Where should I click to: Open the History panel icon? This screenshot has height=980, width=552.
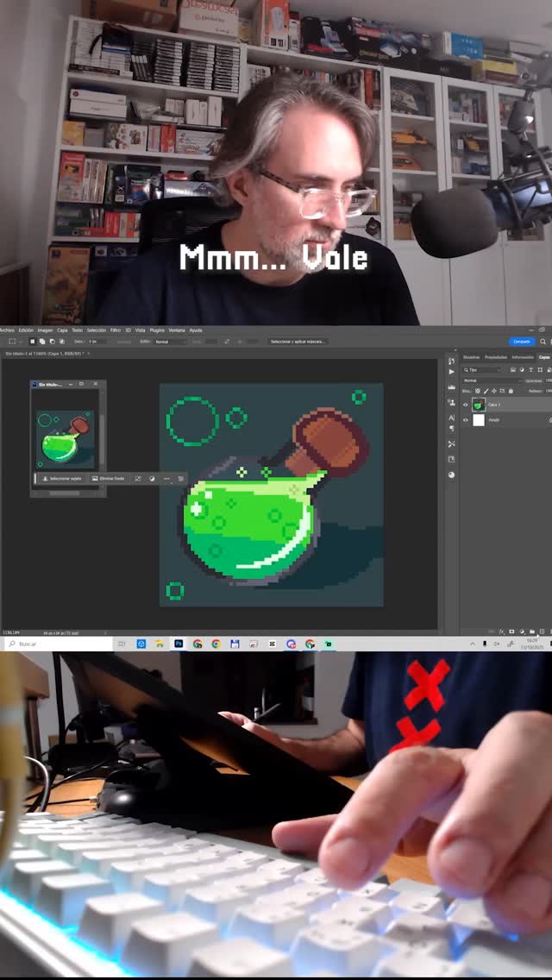coord(451,361)
